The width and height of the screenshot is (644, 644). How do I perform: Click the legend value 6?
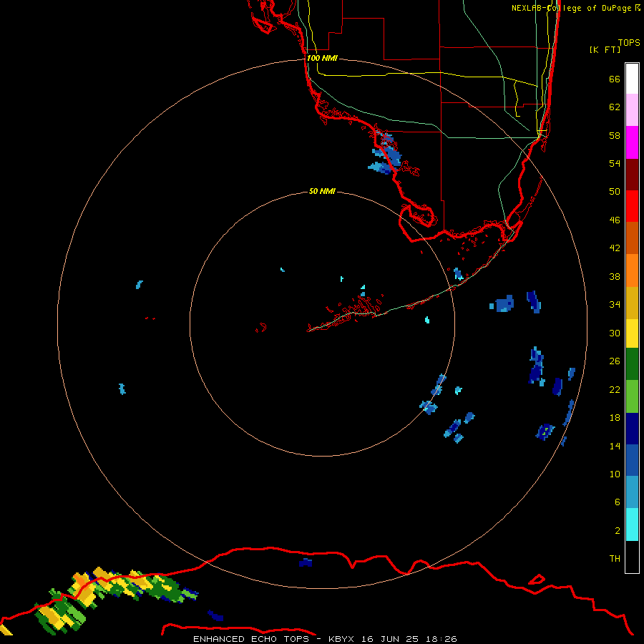click(x=618, y=502)
